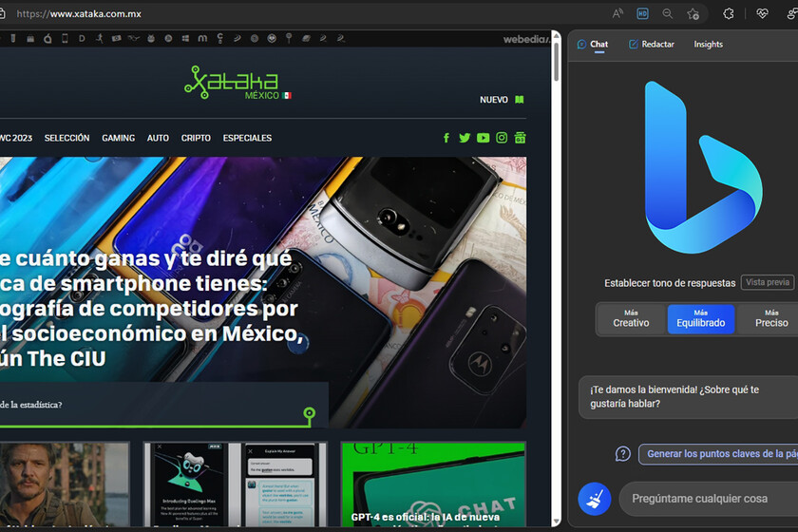The image size is (798, 532).
Task: Switch to the Insights tab
Action: pos(708,45)
